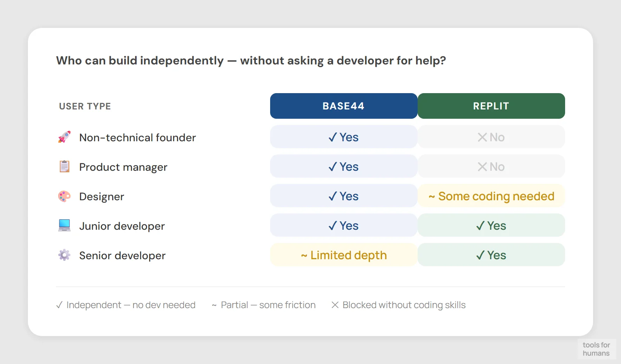Select the blue BASE44 column header
The image size is (621, 364).
click(x=343, y=106)
